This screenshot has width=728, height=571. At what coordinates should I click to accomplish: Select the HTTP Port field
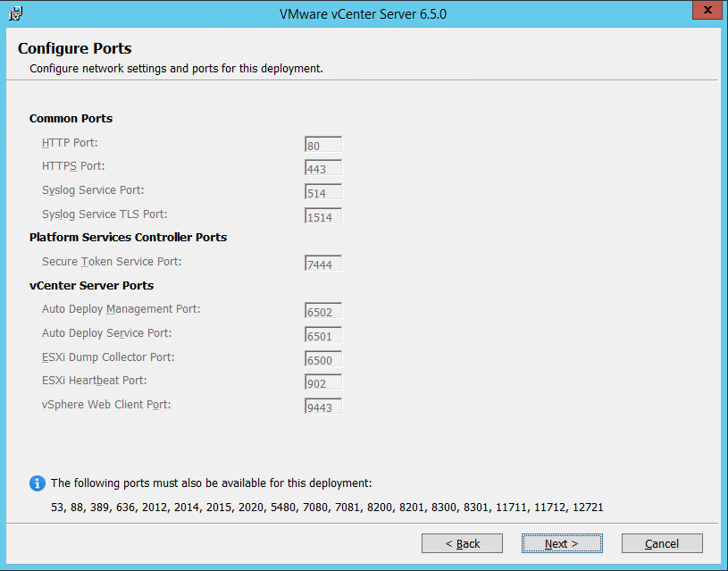323,145
